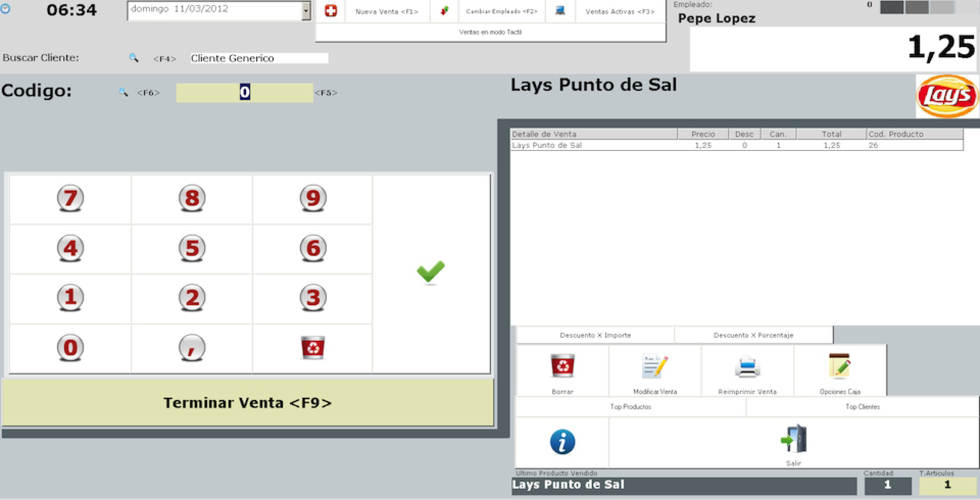
Task: Click product code cell 26
Action: click(x=914, y=145)
